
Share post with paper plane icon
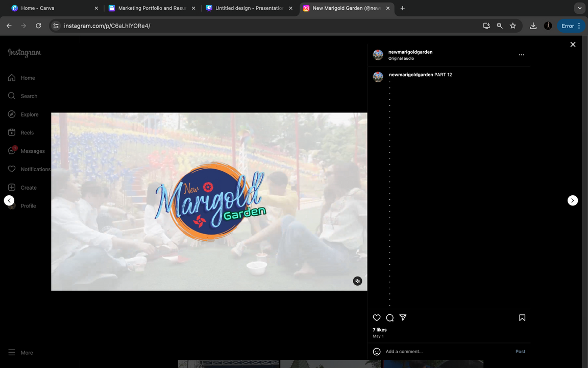pos(403,317)
